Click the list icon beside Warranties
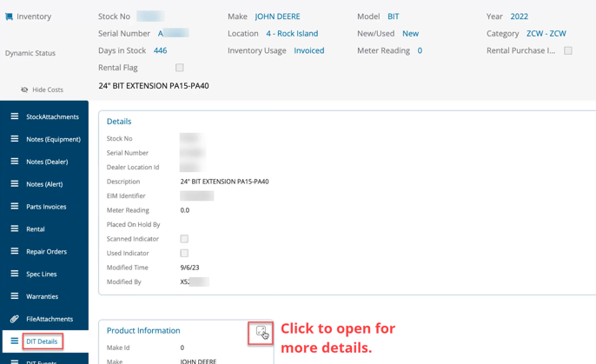596x364 pixels. point(14,296)
